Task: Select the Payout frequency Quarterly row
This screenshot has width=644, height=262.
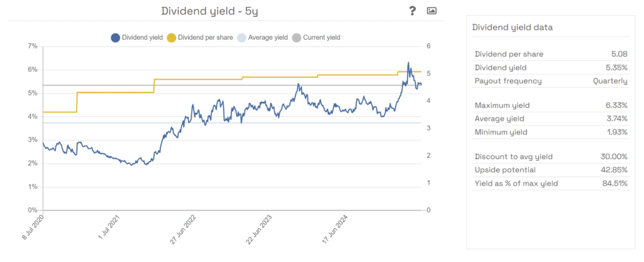Action: point(550,81)
